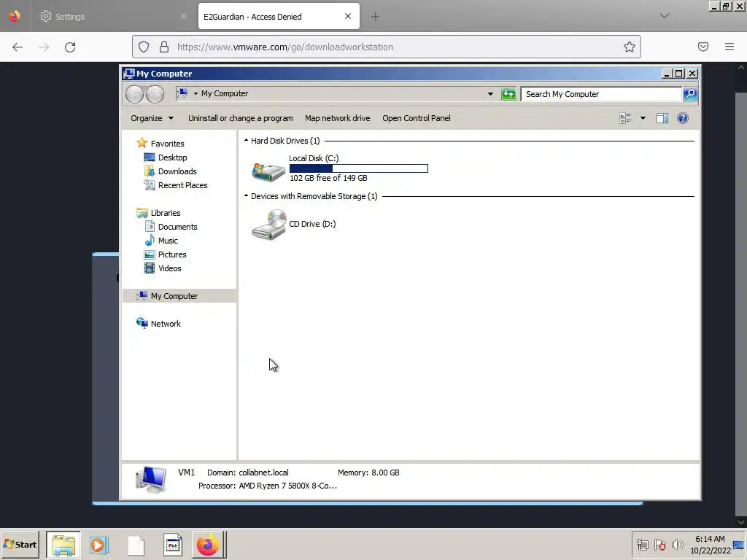Click Forward arrow in My Computer window
The width and height of the screenshot is (747, 560).
tap(155, 94)
